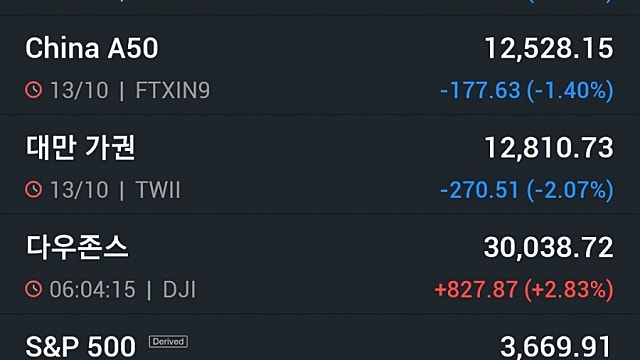Screen dimensions: 640x360
Task: Open the S&P 500 index name
Action: click(80, 347)
